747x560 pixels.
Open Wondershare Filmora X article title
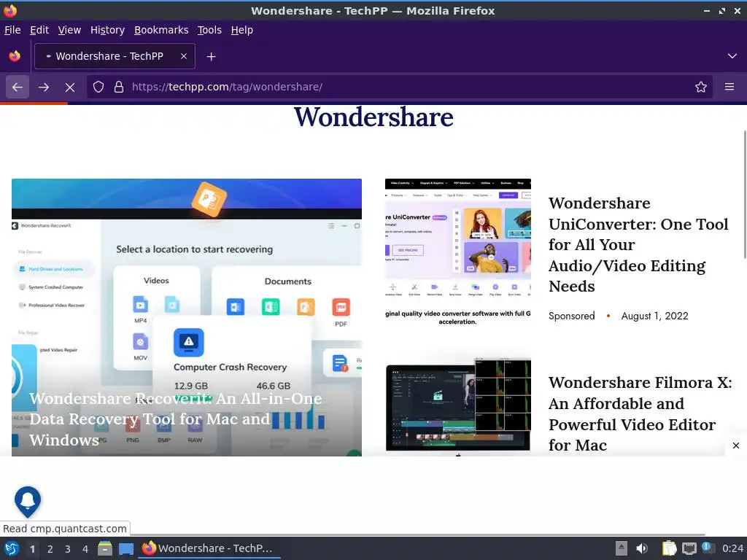tap(640, 414)
